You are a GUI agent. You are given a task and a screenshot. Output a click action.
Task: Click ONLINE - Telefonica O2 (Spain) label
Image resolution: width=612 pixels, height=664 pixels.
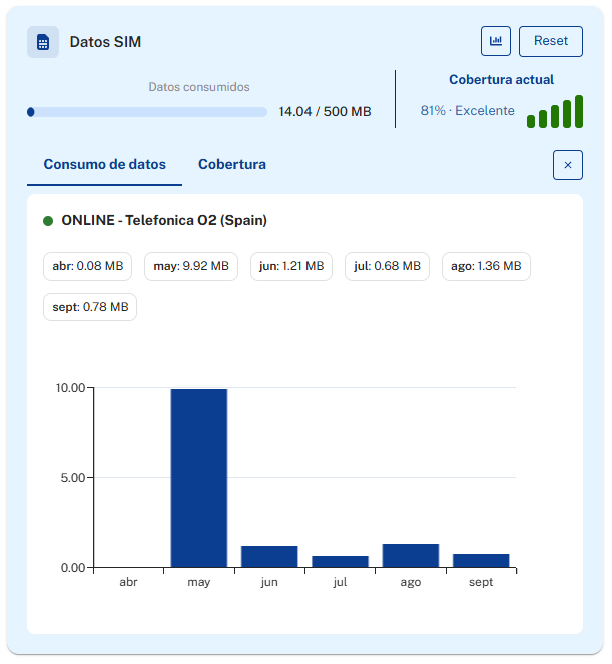pos(164,221)
